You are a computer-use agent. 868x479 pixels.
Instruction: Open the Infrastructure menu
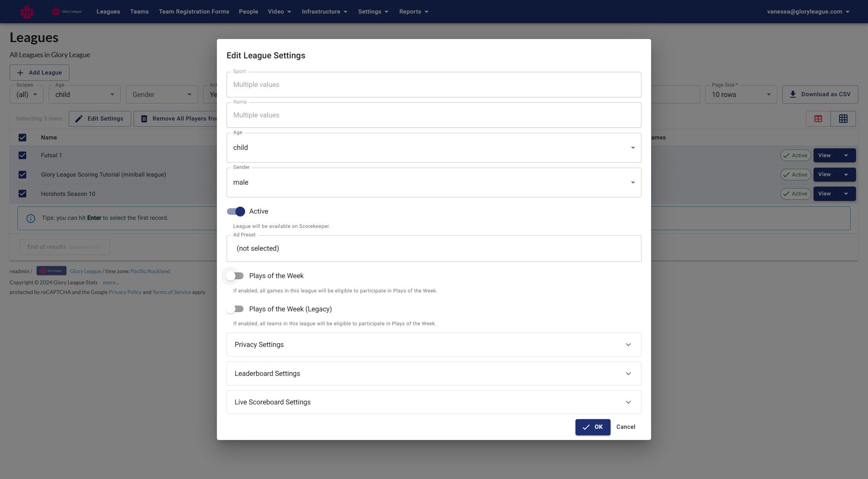(x=324, y=12)
